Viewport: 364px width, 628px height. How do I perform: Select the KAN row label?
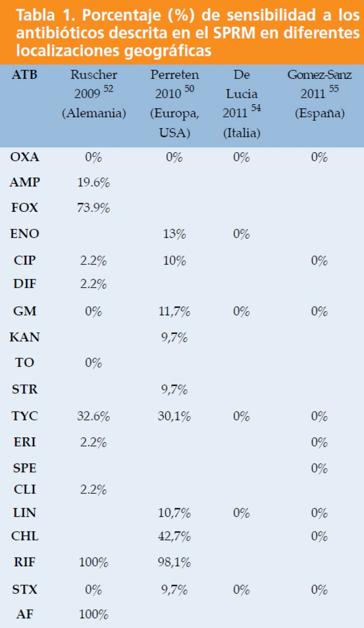[25, 337]
